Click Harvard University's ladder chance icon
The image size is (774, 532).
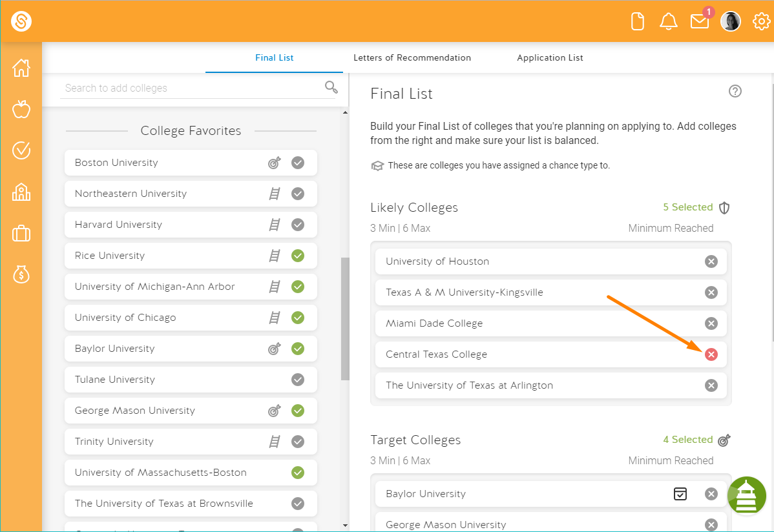(275, 225)
